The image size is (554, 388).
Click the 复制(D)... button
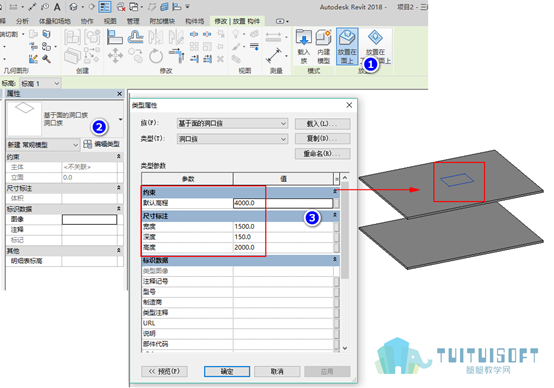[323, 139]
